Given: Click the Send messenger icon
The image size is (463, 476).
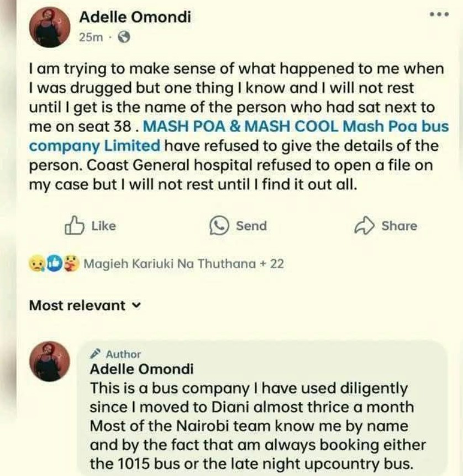Looking at the screenshot, I should (219, 226).
